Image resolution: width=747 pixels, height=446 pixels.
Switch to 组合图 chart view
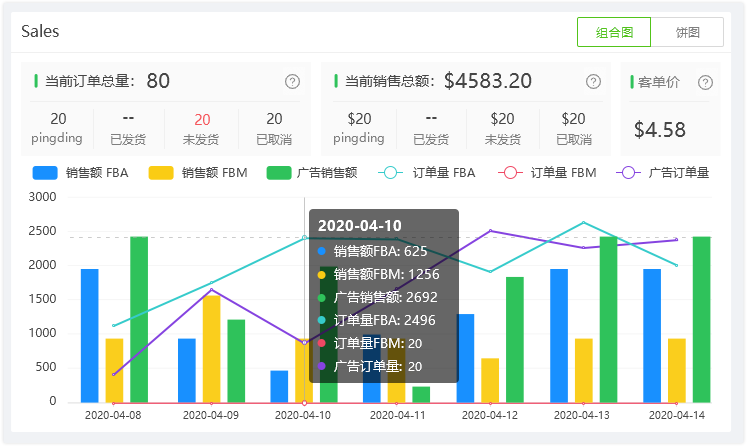tap(614, 32)
